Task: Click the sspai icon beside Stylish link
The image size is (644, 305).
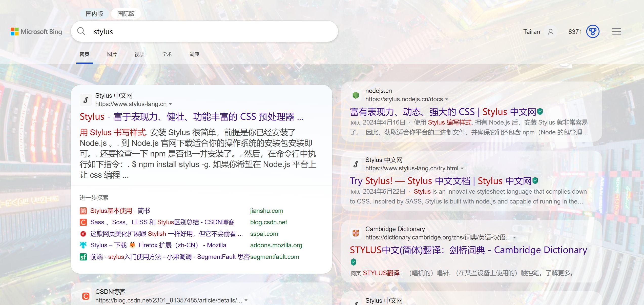Action: pyautogui.click(x=83, y=234)
